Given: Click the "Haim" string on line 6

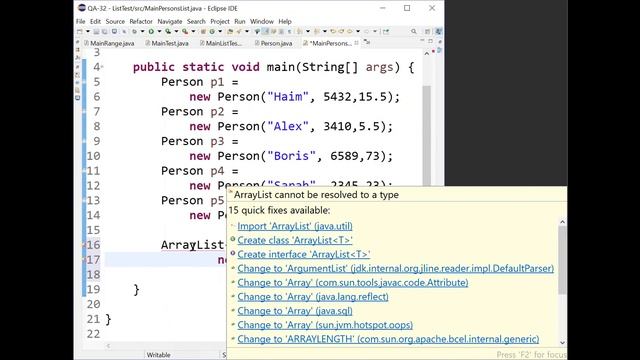Looking at the screenshot, I should click(288, 97).
